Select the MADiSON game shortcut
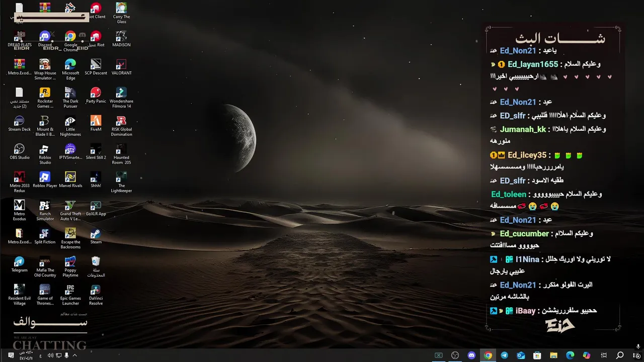Image resolution: width=644 pixels, height=362 pixels. [x=121, y=39]
